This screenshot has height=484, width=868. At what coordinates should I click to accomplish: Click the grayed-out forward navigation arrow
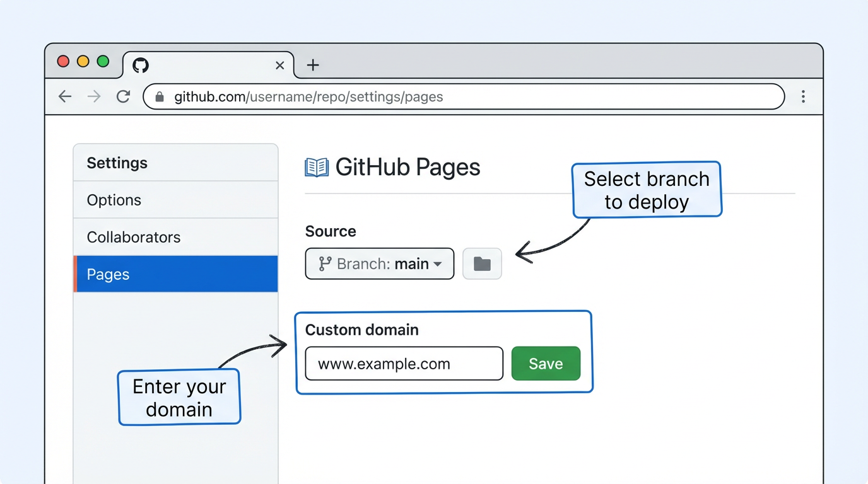pyautogui.click(x=93, y=96)
